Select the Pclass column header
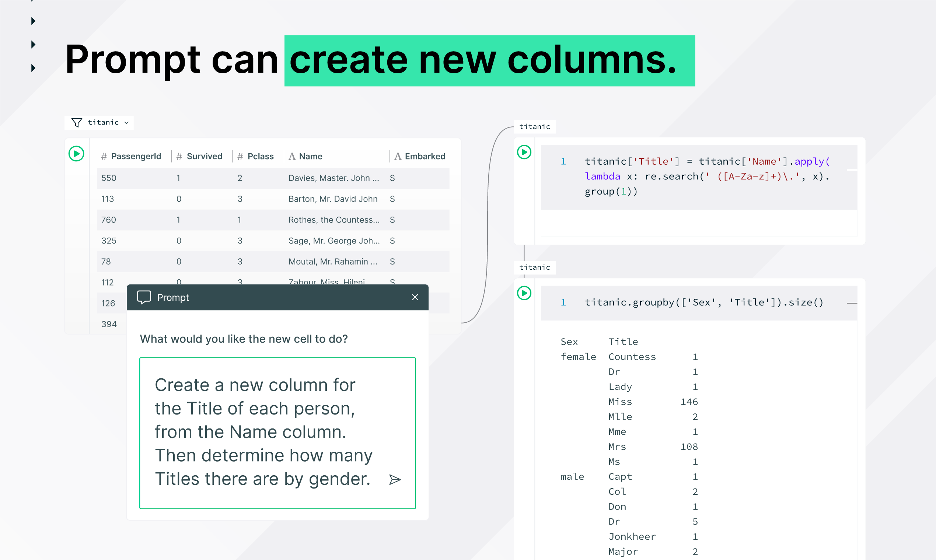The width and height of the screenshot is (936, 560). pyautogui.click(x=261, y=156)
